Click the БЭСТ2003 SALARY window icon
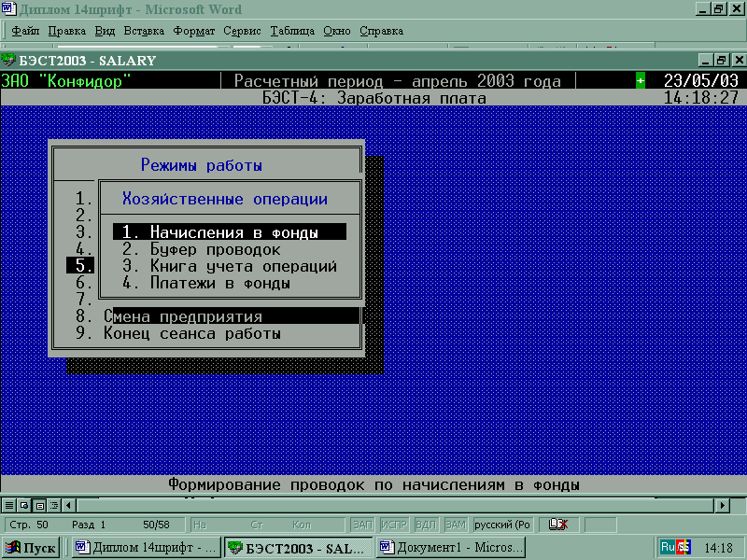Screen dimensions: 747x560 tap(8, 60)
